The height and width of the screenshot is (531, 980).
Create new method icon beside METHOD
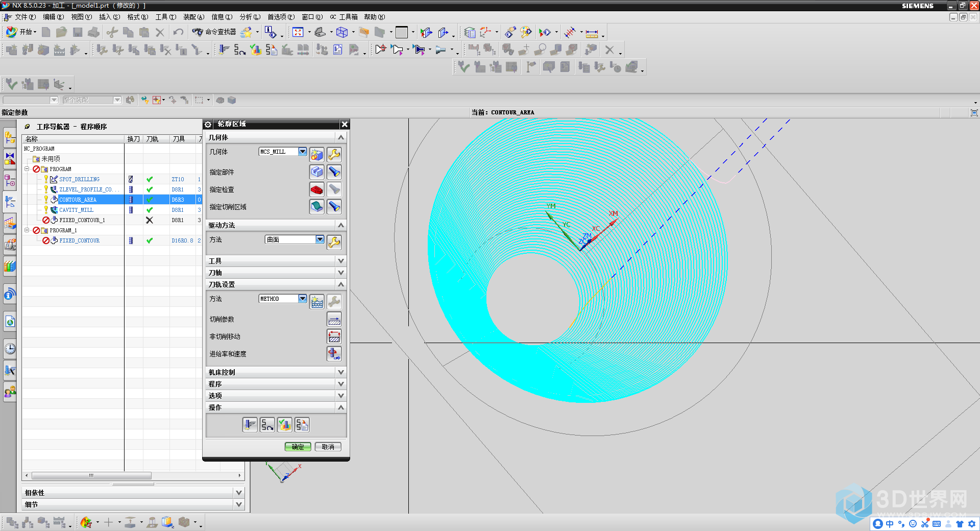point(316,301)
